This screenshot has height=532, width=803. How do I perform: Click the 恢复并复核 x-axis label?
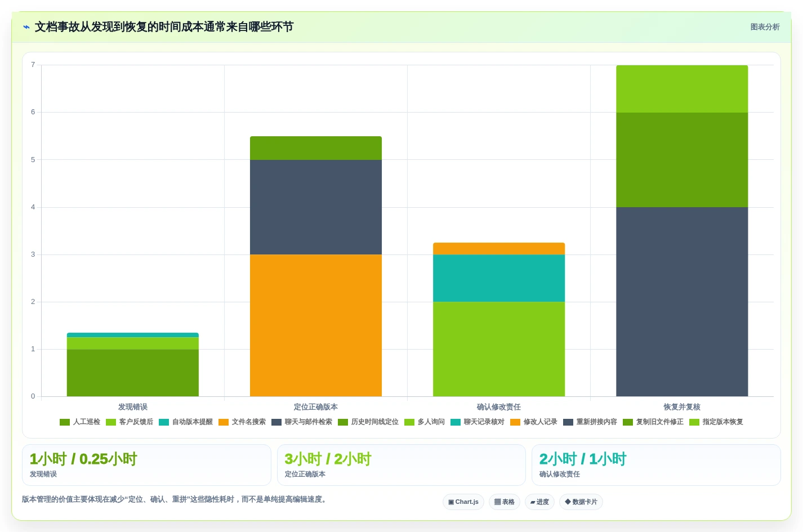click(x=682, y=407)
